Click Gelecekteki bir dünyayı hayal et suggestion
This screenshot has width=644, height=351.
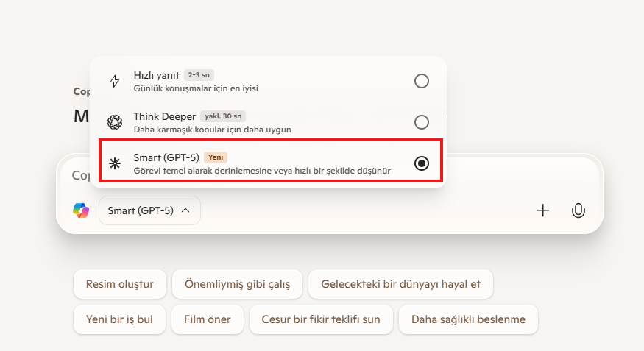(400, 284)
